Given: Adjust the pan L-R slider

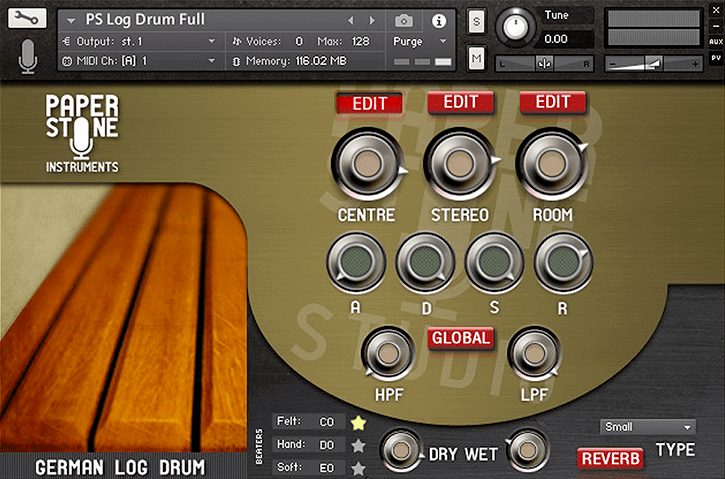Looking at the screenshot, I should pos(544,64).
